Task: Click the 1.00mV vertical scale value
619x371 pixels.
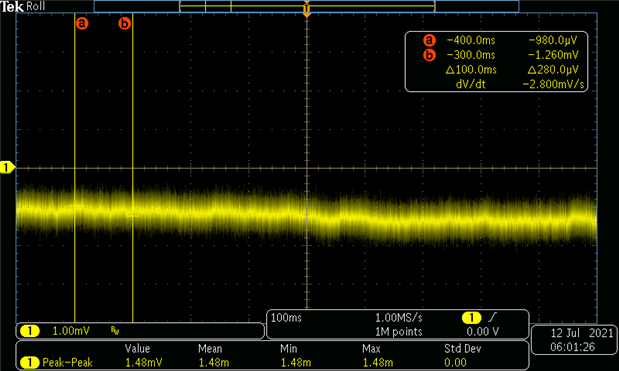Action: (x=71, y=331)
